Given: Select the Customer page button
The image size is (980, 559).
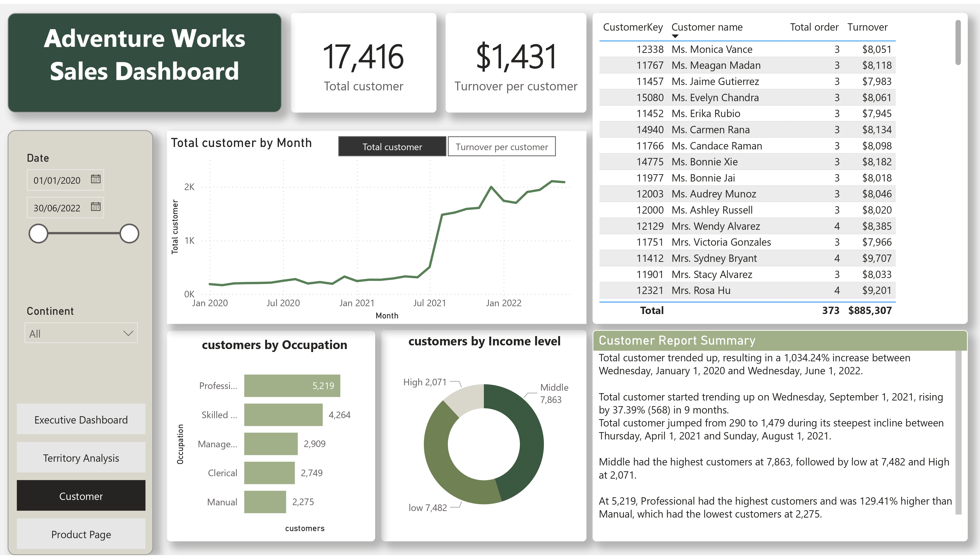Looking at the screenshot, I should coord(81,496).
